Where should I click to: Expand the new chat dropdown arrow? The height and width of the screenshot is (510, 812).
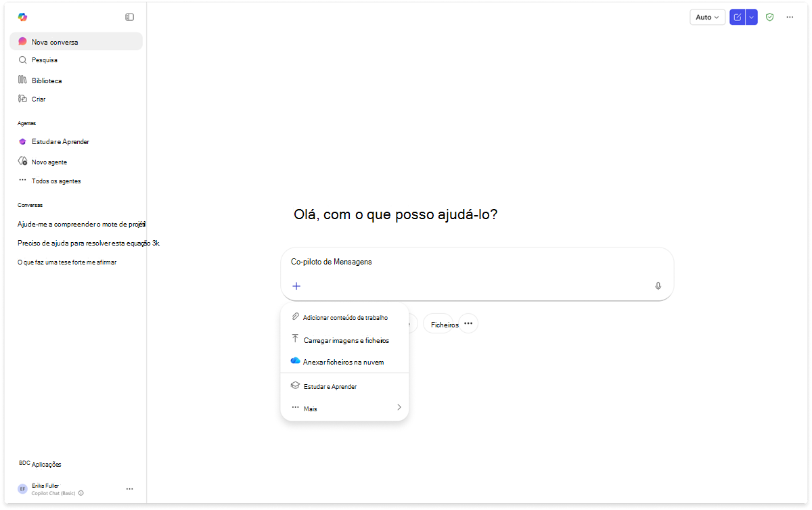751,17
